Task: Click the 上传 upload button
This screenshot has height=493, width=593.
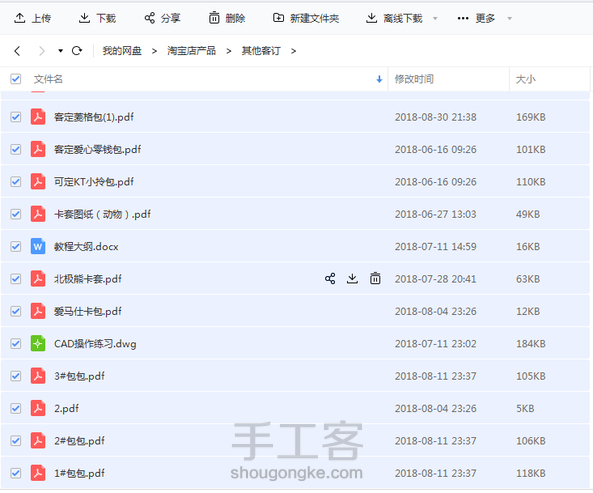Action: point(33,18)
